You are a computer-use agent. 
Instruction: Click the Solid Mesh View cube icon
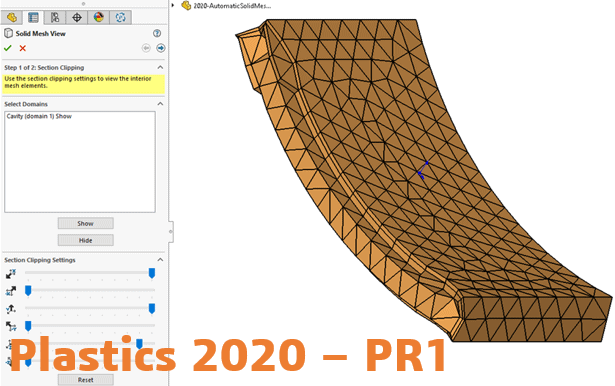(8, 33)
